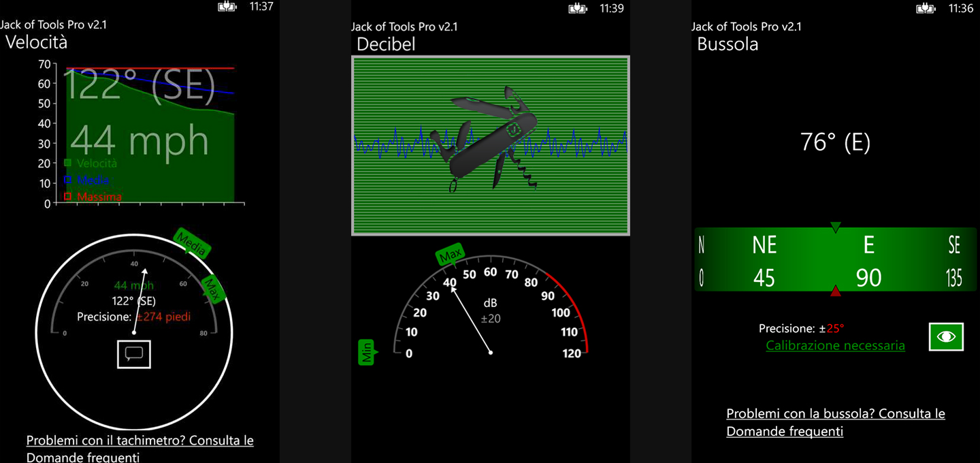Tap the '44 mph' overlay on speed chart

click(140, 140)
